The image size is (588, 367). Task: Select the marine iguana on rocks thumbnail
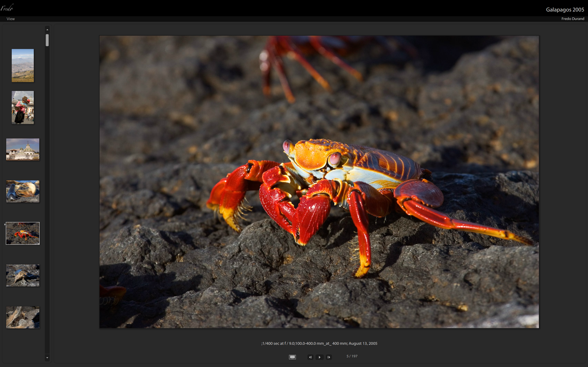pos(23,275)
